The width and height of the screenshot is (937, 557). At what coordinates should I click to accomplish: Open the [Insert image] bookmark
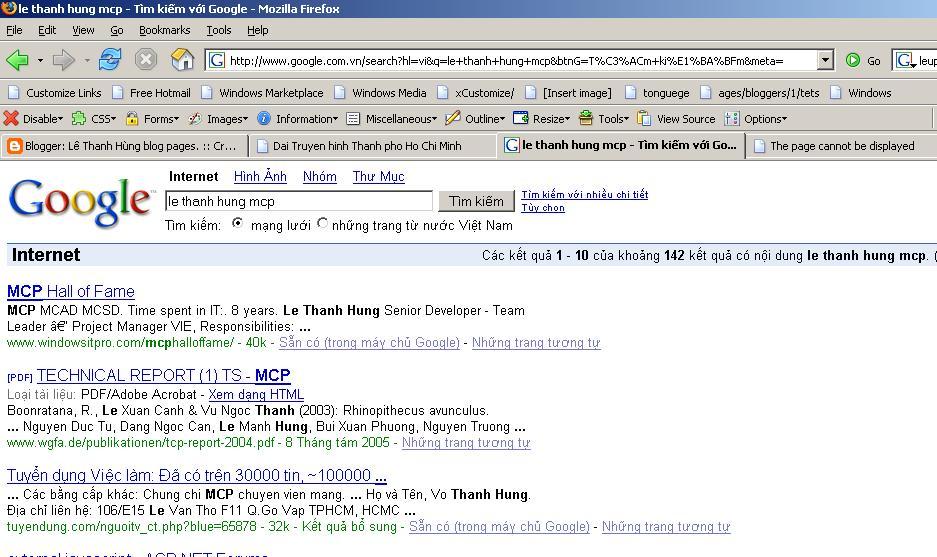coord(568,93)
